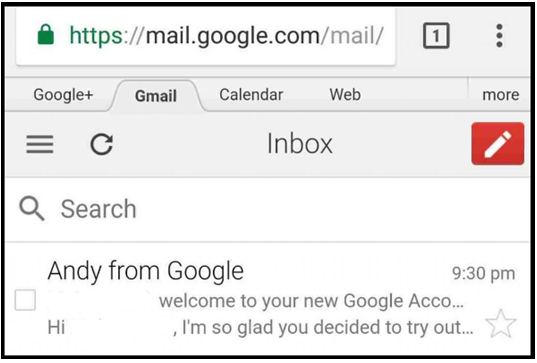
Task: Star the Andy from Google email
Action: coord(500,324)
